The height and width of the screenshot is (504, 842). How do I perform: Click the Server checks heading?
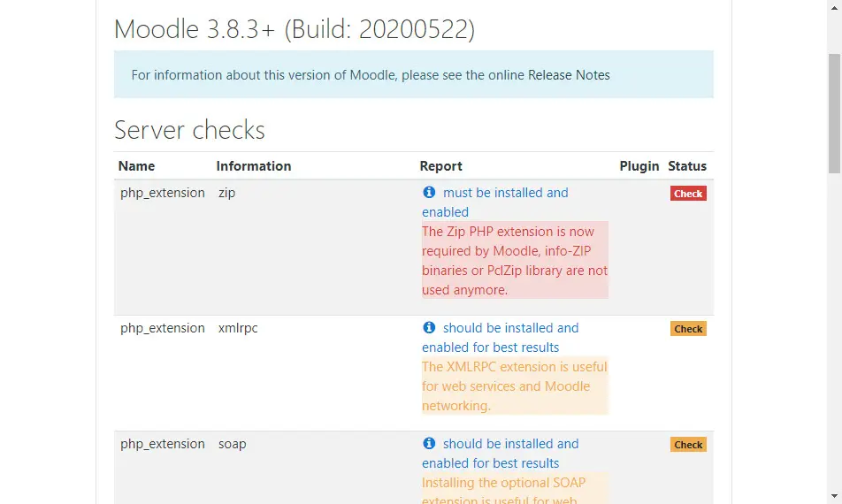tap(189, 130)
